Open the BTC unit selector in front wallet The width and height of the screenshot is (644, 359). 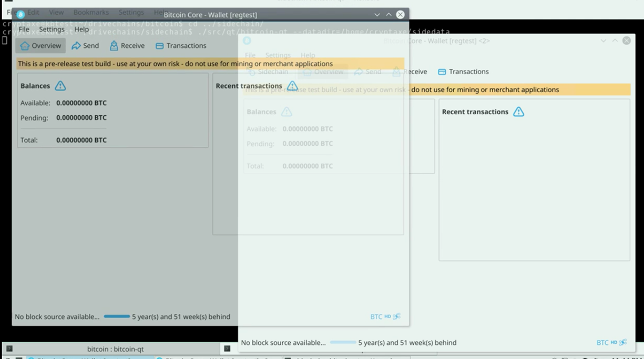click(x=376, y=316)
